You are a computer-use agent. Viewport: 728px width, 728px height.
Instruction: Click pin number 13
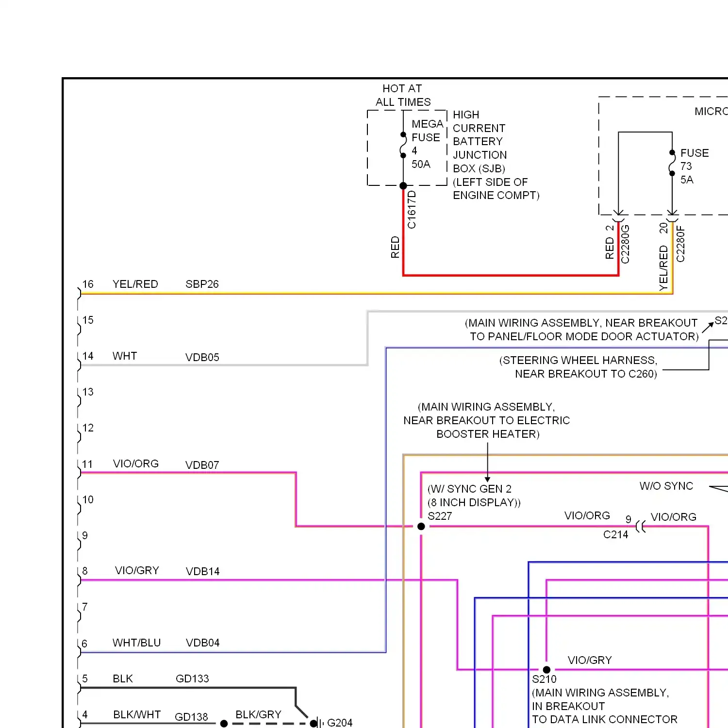[88, 392]
